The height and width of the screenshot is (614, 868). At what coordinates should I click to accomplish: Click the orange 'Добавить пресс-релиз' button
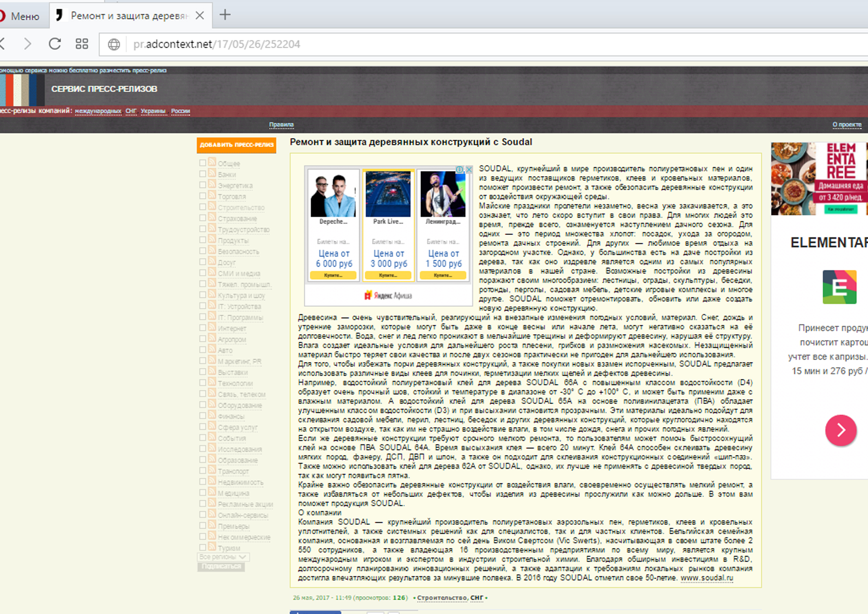(x=236, y=145)
